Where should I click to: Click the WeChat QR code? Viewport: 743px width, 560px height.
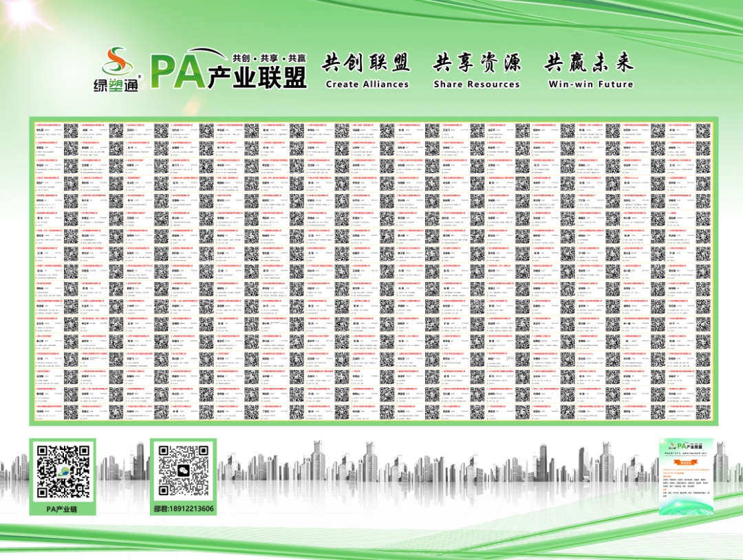[x=184, y=471]
